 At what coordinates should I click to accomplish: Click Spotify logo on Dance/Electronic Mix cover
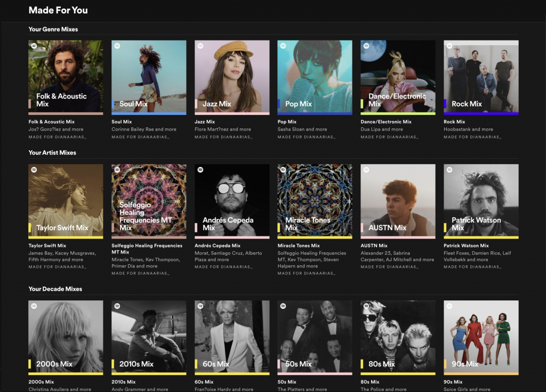pos(366,46)
